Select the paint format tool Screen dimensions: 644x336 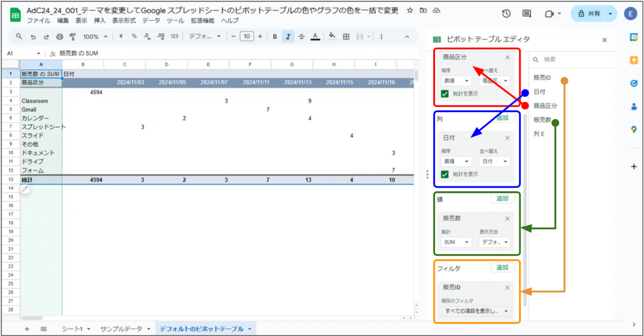(73, 36)
